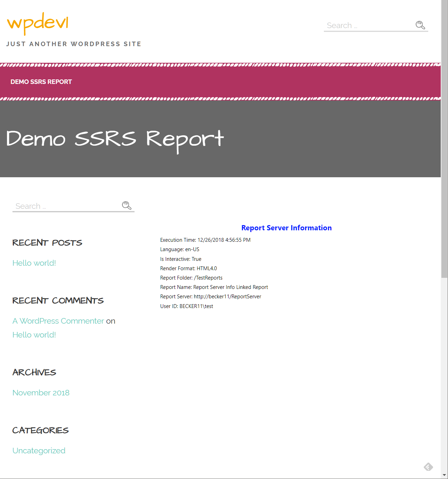Image resolution: width=448 pixels, height=479 pixels.
Task: Visit the A WordPress Commenter link
Action: pyautogui.click(x=58, y=321)
